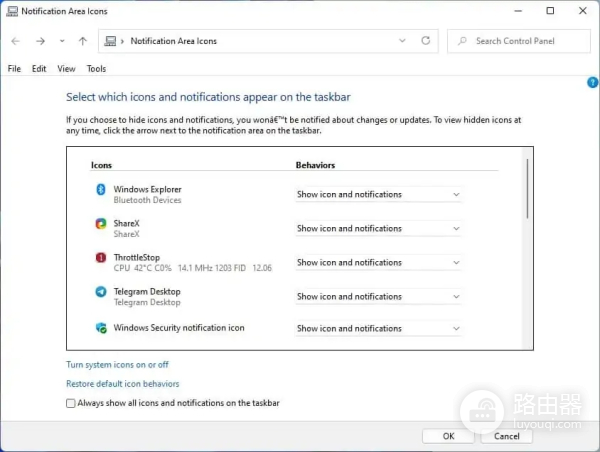
Task: Click Restore default icon behaviors link
Action: 123,384
